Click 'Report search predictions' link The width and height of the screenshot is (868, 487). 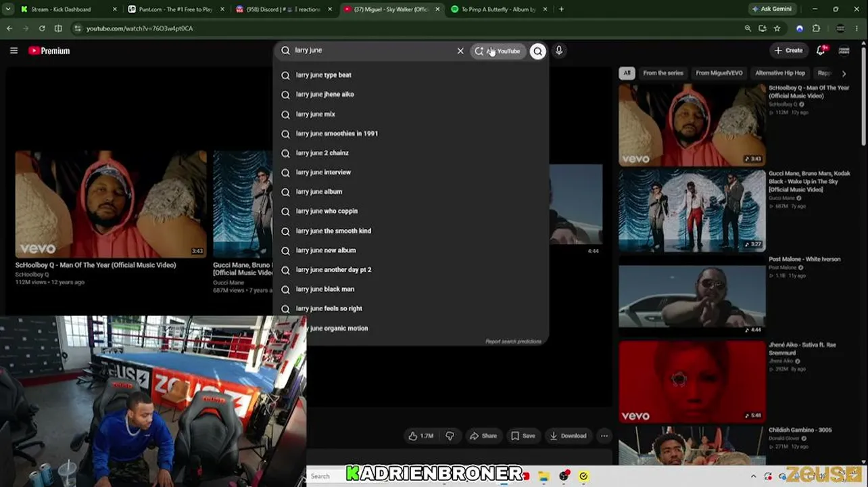pos(513,342)
